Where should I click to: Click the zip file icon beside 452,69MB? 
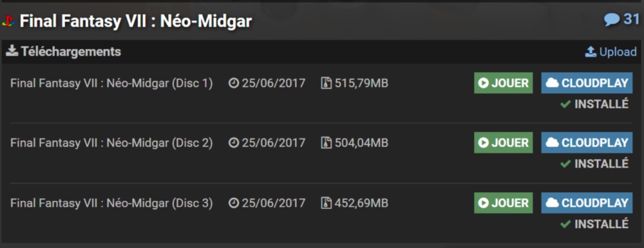(x=326, y=203)
